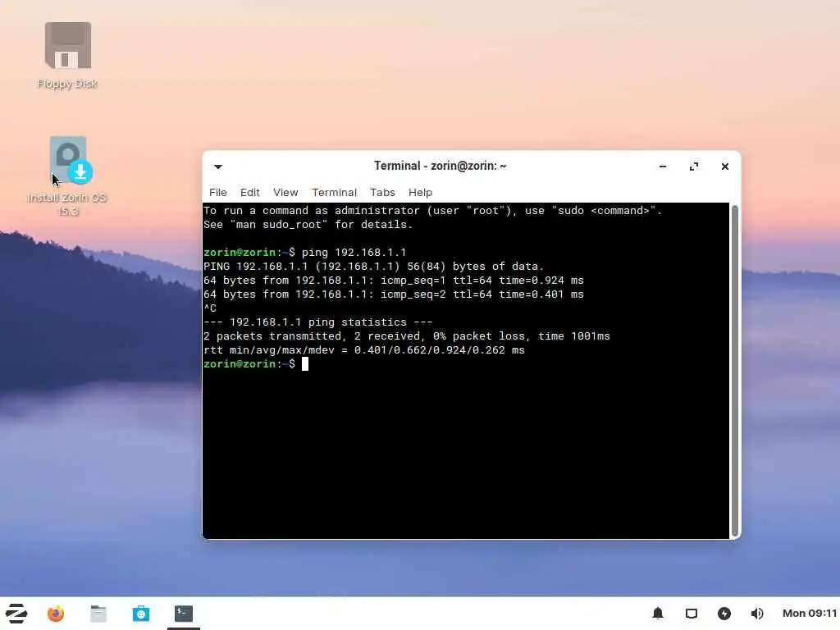The image size is (840, 630).
Task: Click the line with icmp_seq=2
Action: point(394,294)
